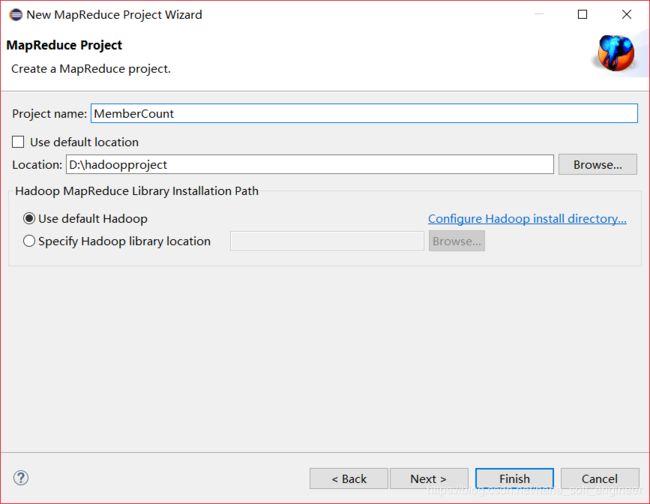Minimize the wizard window
The height and width of the screenshot is (504, 650).
539,15
